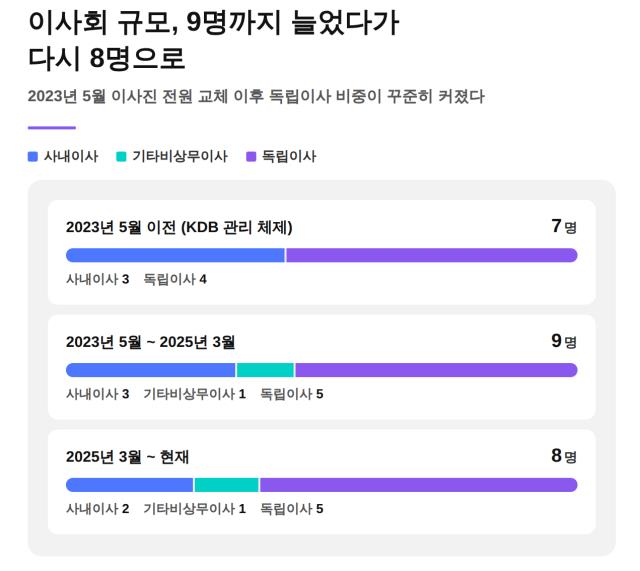Image resolution: width=640 pixels, height=571 pixels.
Task: Click the 2023년 5월 ~ 2025년 3월 heading
Action: click(151, 342)
